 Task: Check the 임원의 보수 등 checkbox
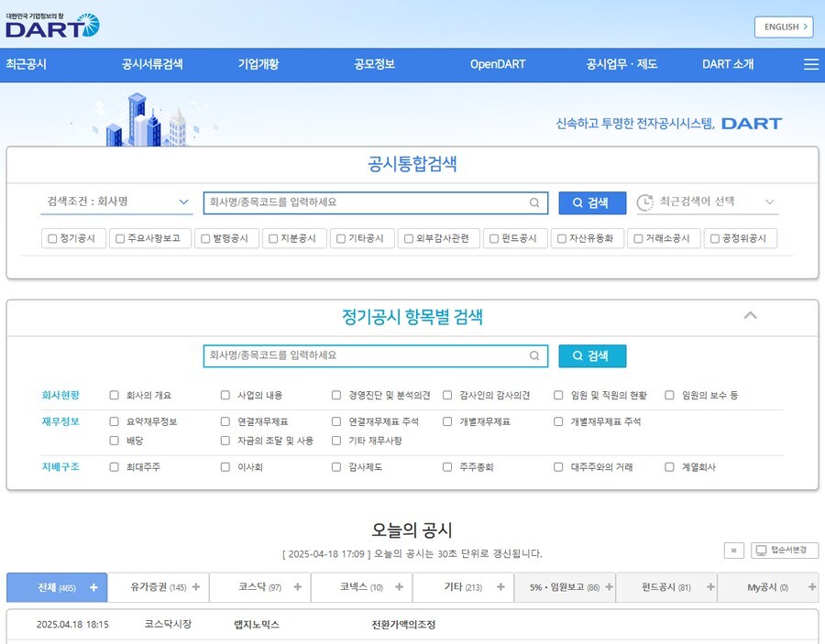pos(669,395)
